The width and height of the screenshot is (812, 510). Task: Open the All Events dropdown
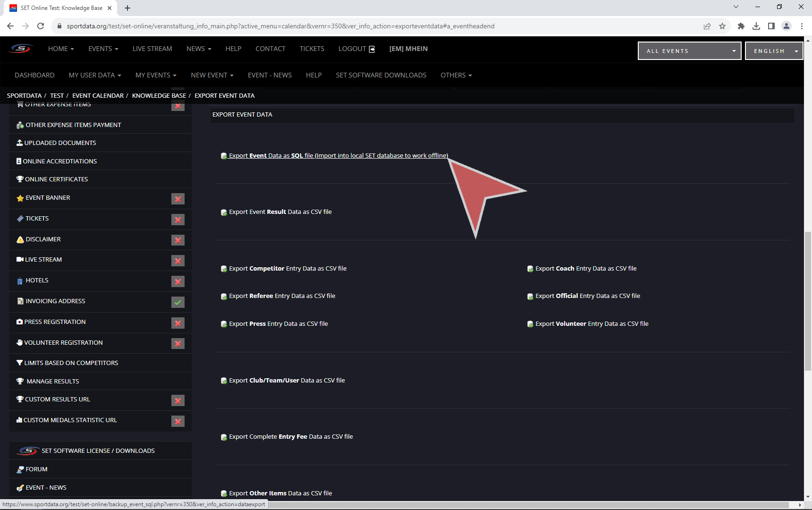[x=689, y=51]
